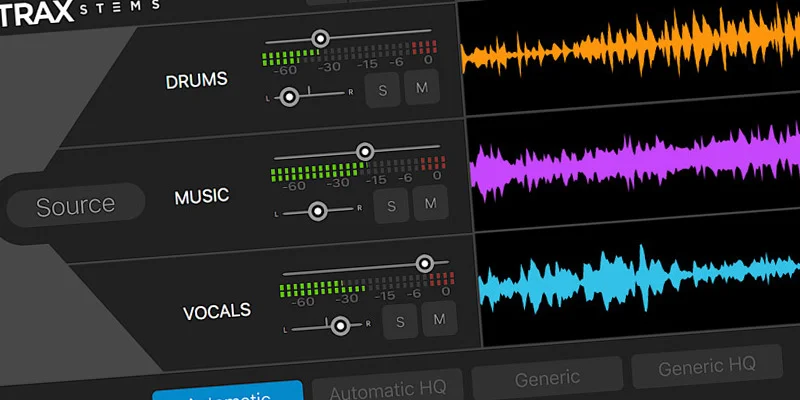This screenshot has height=400, width=800.
Task: Solo the MUSIC stem
Action: point(391,206)
